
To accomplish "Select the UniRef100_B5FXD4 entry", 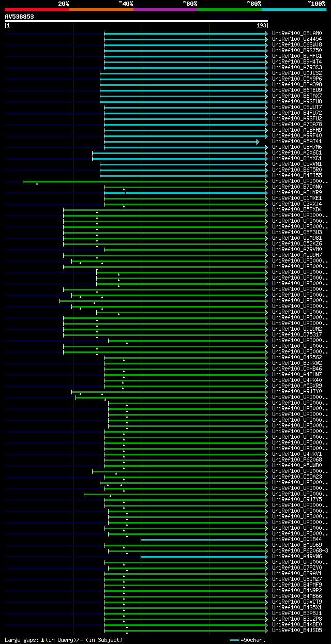I will 297,209.
